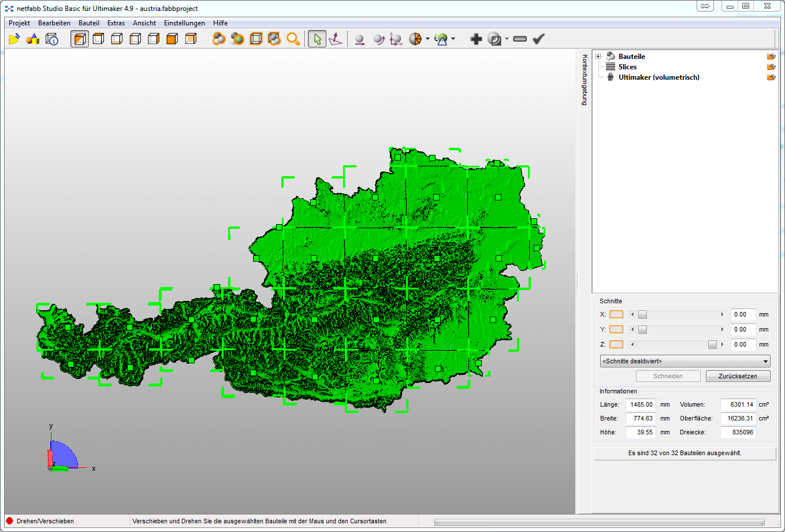Select the isometric view cube icon
The image size is (785, 532).
[x=80, y=39]
